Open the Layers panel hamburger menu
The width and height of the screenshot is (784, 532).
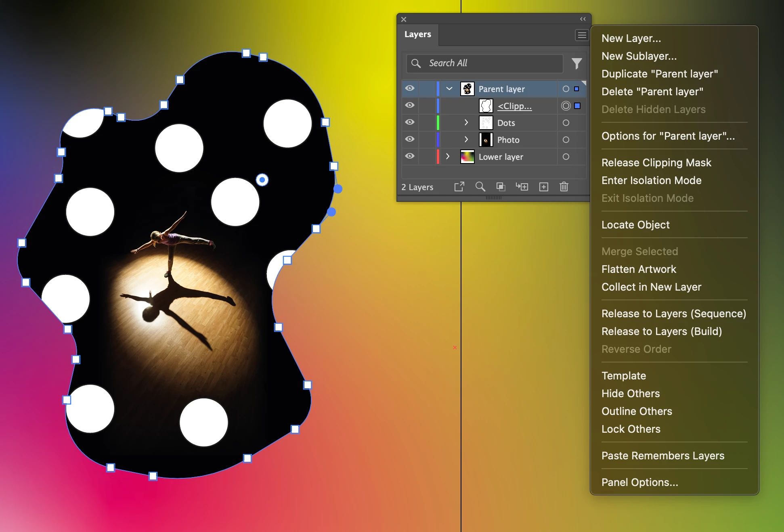click(582, 35)
